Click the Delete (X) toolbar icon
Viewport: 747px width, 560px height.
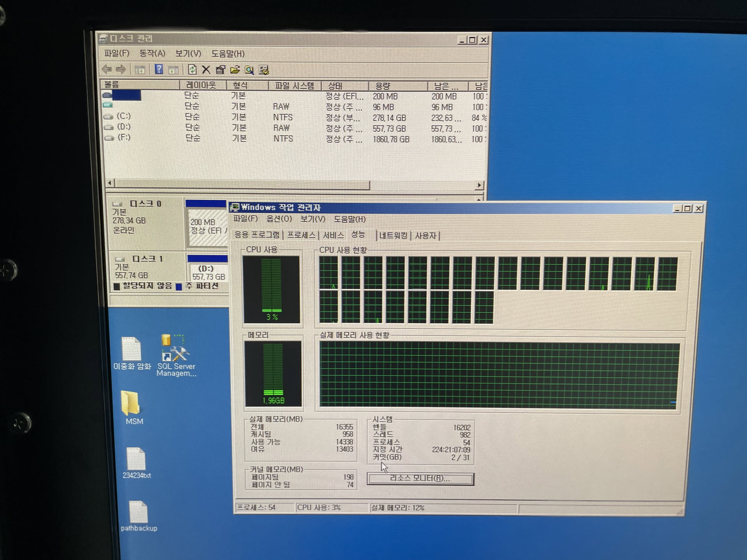click(x=206, y=70)
